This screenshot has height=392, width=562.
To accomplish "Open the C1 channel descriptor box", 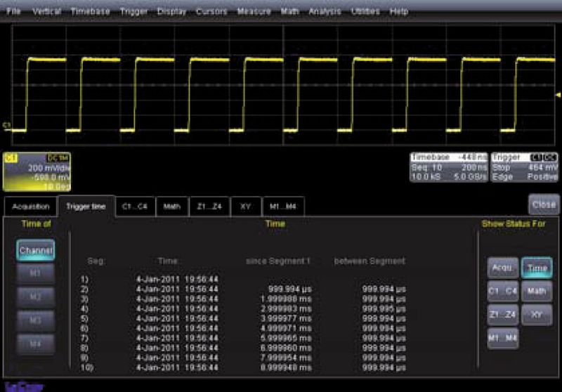I will click(37, 172).
